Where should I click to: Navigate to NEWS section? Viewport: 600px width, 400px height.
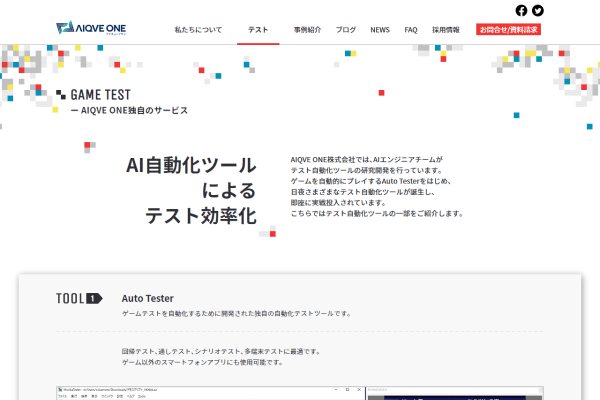(x=380, y=30)
